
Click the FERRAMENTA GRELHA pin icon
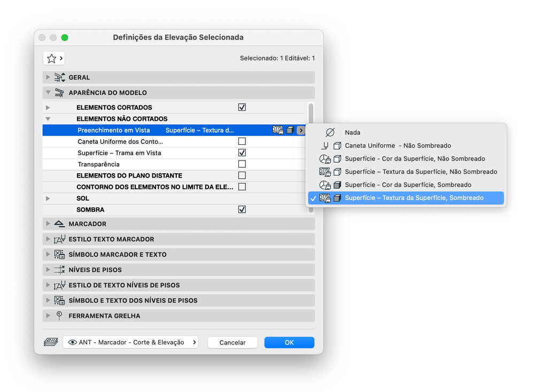(59, 316)
